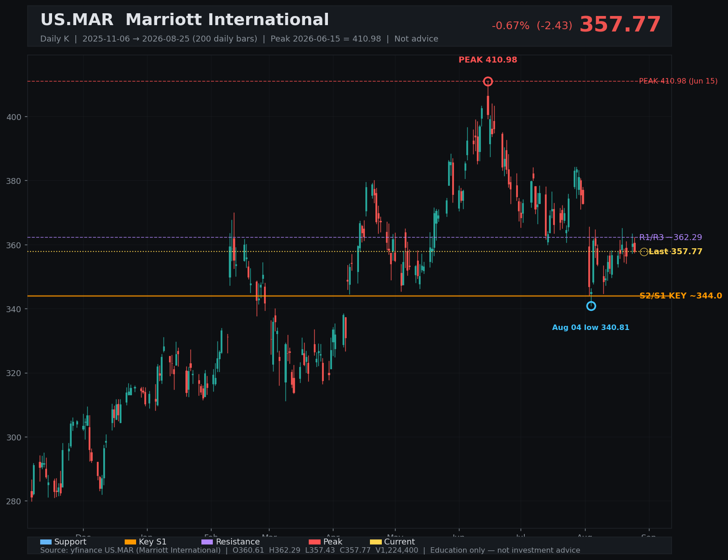Click the 400 y-axis tick label
Image resolution: width=728 pixels, height=560 pixels.
tap(14, 117)
